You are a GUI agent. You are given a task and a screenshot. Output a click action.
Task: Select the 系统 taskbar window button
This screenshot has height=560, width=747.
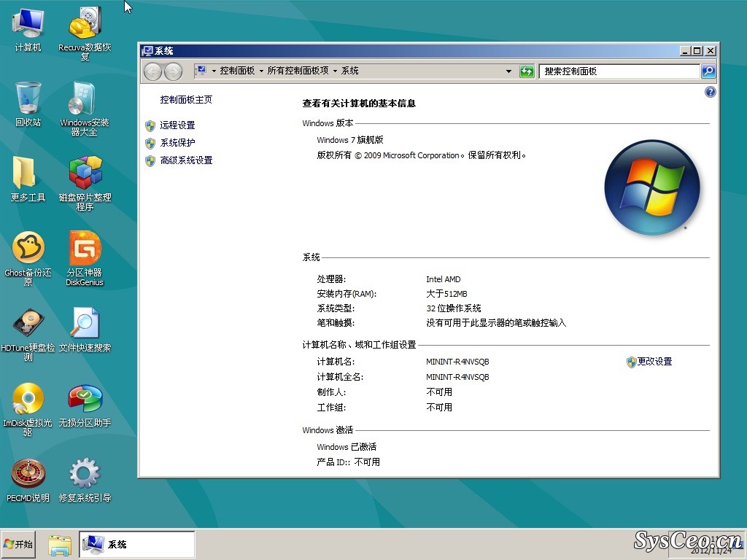click(x=136, y=544)
